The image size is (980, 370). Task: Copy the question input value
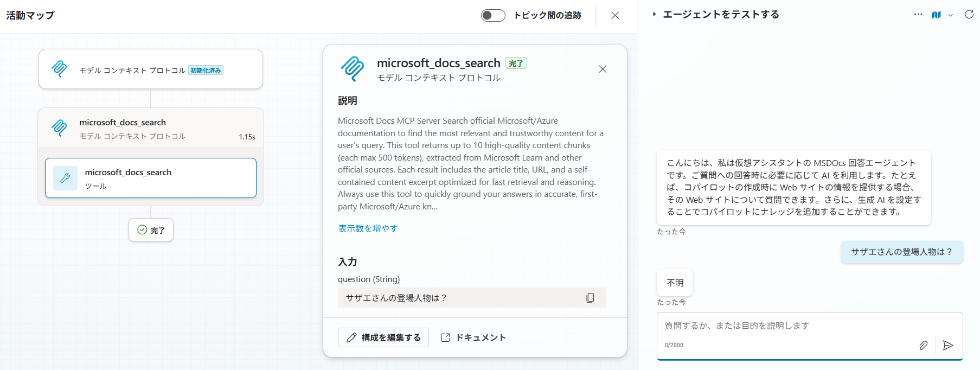590,298
